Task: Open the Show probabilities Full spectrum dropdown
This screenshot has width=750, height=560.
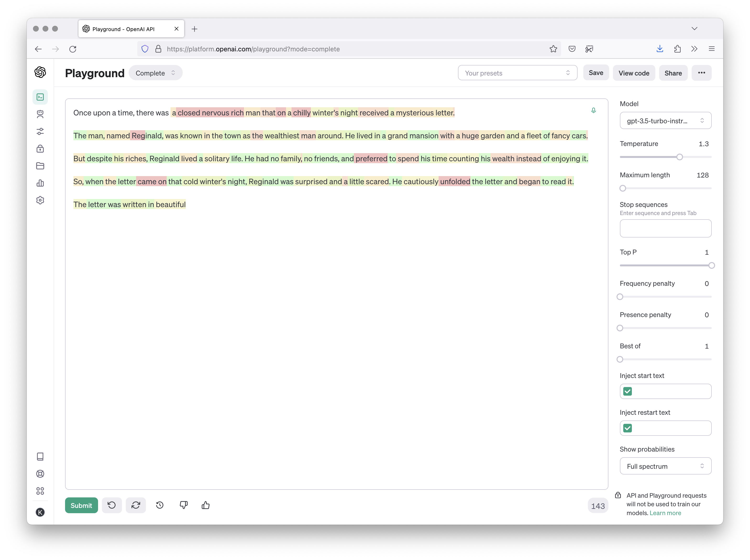Action: coord(665,467)
